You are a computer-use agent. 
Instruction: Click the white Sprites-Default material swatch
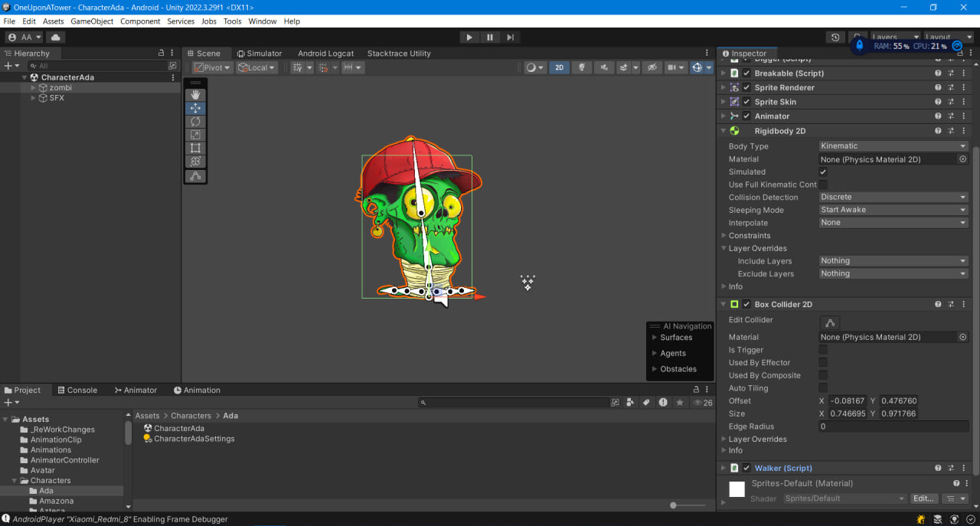coord(737,488)
